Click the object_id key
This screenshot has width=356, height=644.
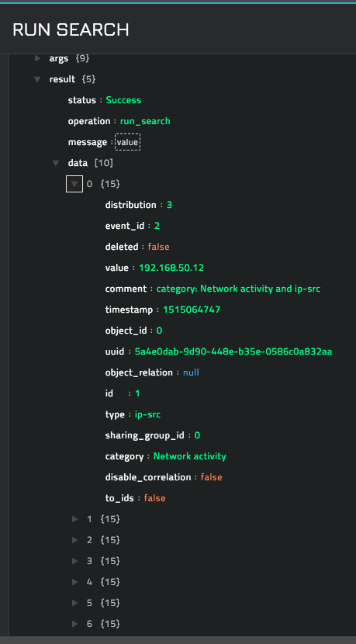[126, 331]
